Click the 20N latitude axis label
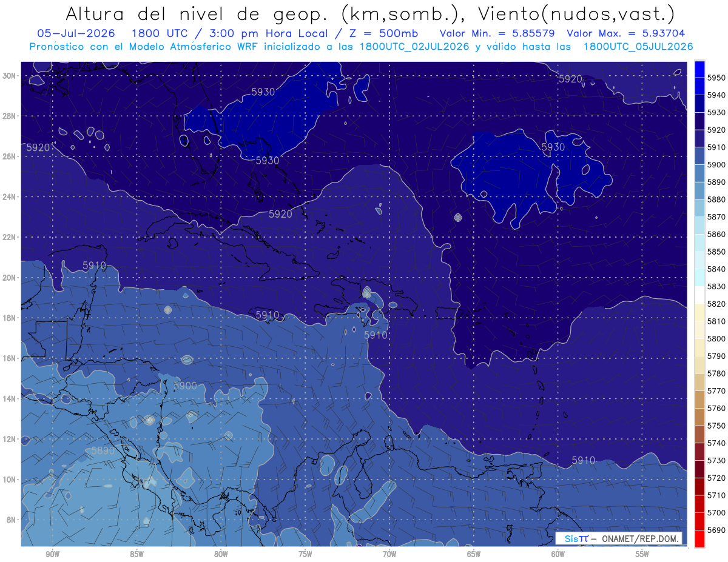The image size is (728, 562). tap(10, 278)
